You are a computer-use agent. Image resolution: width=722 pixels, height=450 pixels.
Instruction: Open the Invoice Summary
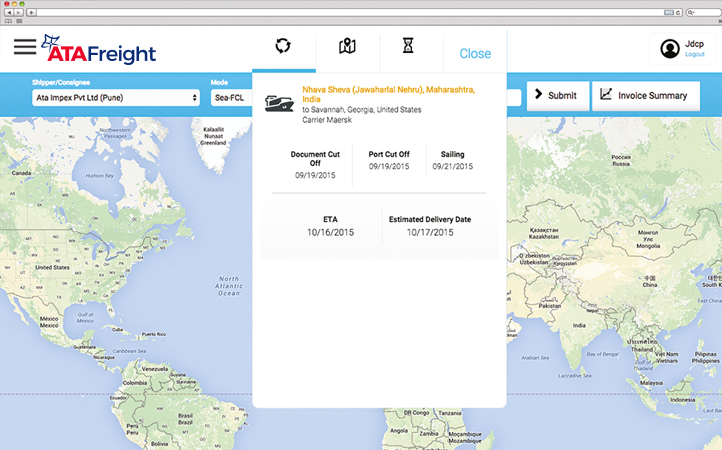(x=645, y=96)
